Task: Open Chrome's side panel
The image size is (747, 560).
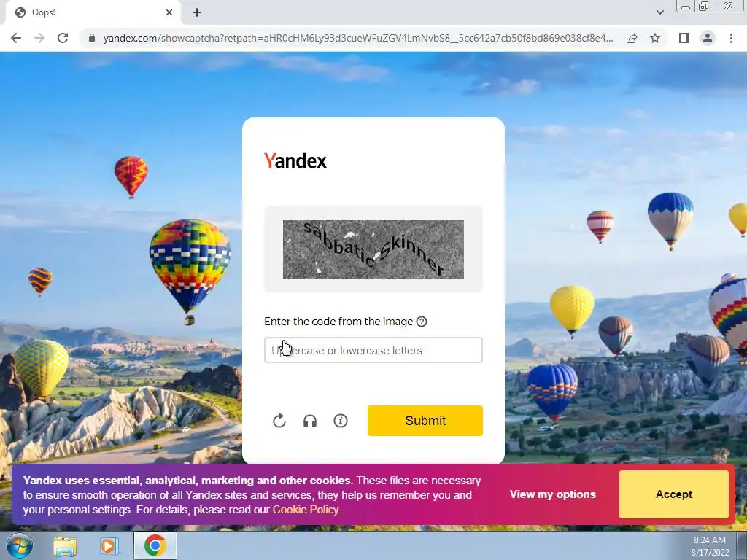Action: [684, 38]
